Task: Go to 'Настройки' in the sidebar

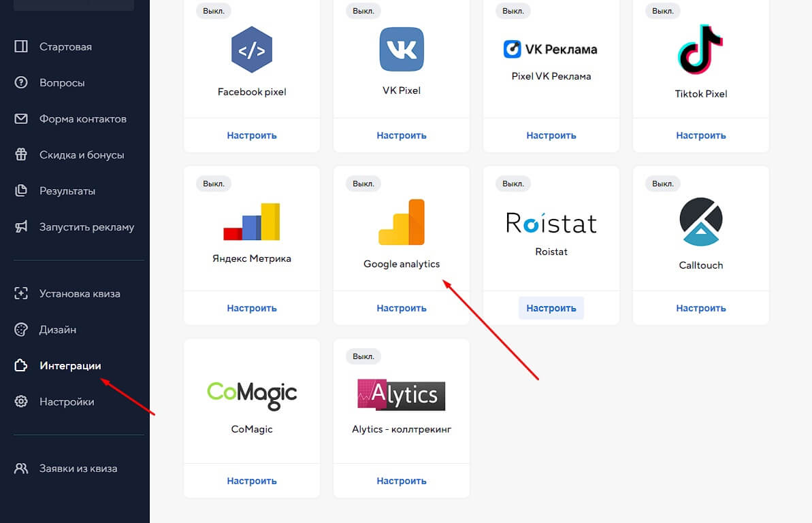Action: click(x=67, y=402)
